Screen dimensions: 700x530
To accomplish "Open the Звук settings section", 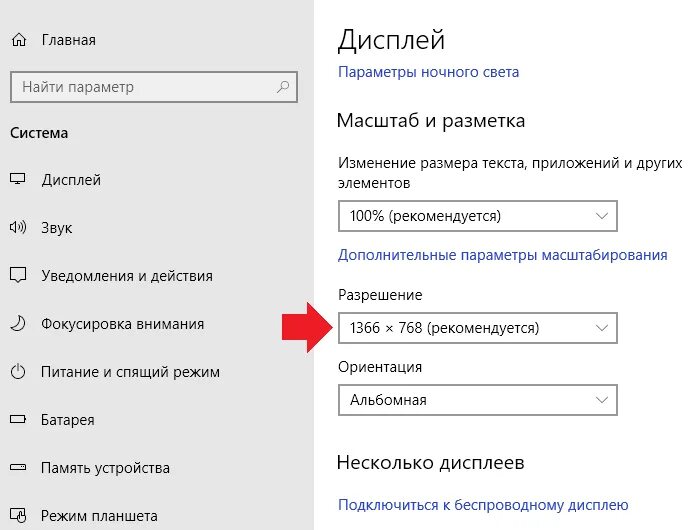I will click(57, 228).
